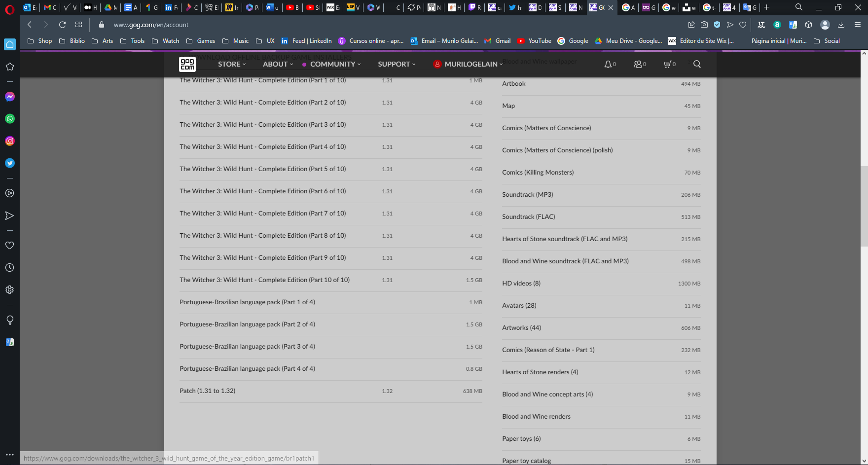Expand the STORE menu

[x=232, y=64]
